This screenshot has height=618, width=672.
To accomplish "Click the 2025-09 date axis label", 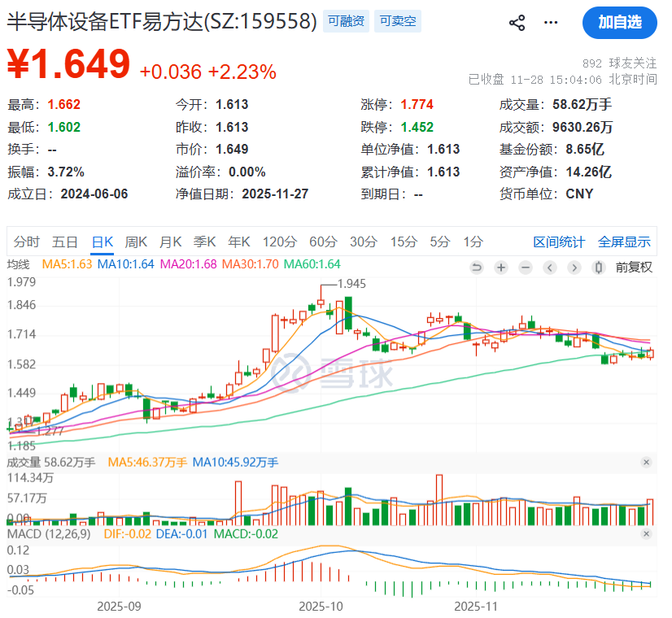I will tap(119, 607).
